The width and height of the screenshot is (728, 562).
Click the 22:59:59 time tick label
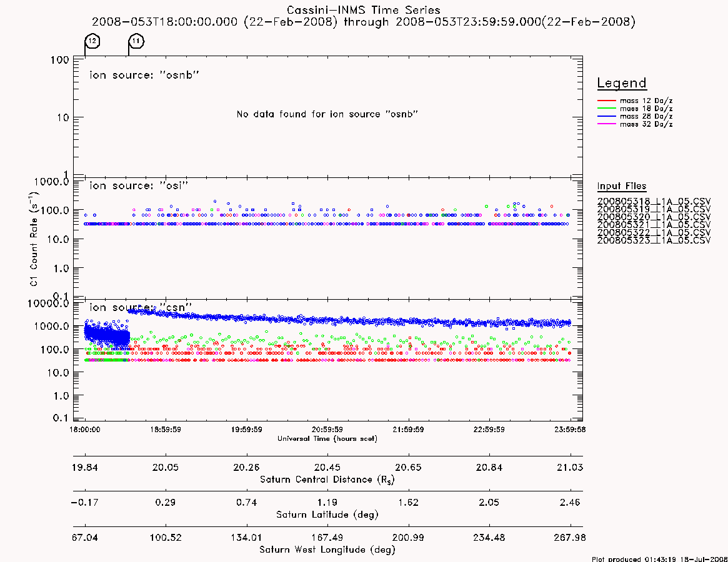[x=489, y=430]
